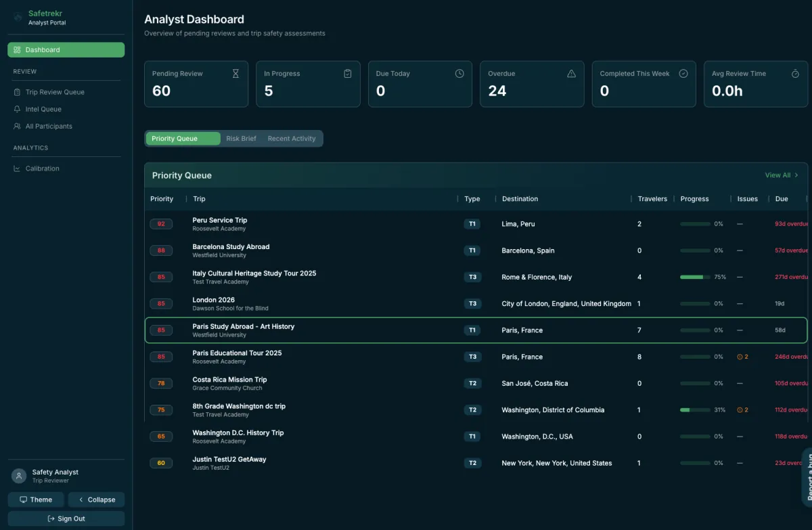Viewport: 812px width, 530px height.
Task: Click the hourglass icon on Pending Review card
Action: click(235, 74)
